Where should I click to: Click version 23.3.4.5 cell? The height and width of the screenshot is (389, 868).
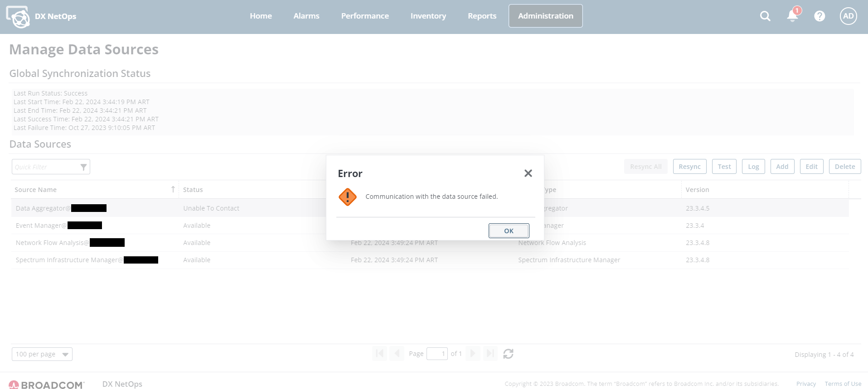(x=698, y=208)
